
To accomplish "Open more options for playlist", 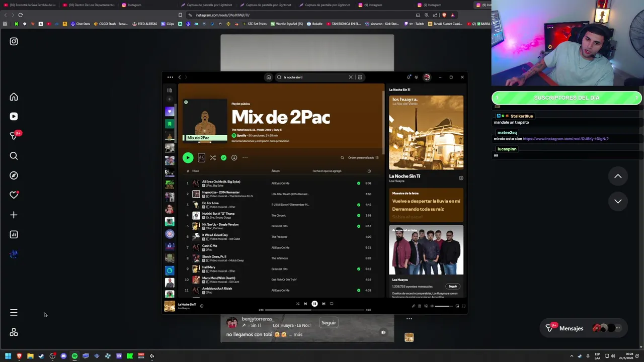I will 245,158.
